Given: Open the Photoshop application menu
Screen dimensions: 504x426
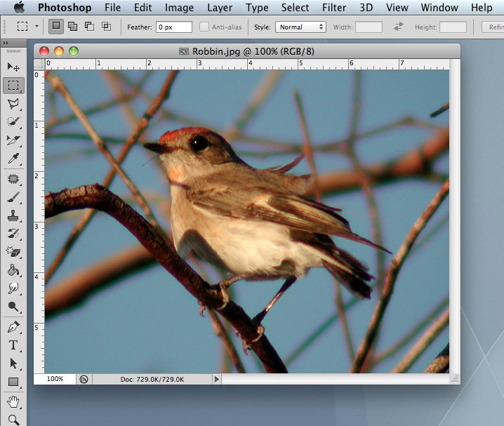Looking at the screenshot, I should (x=65, y=8).
